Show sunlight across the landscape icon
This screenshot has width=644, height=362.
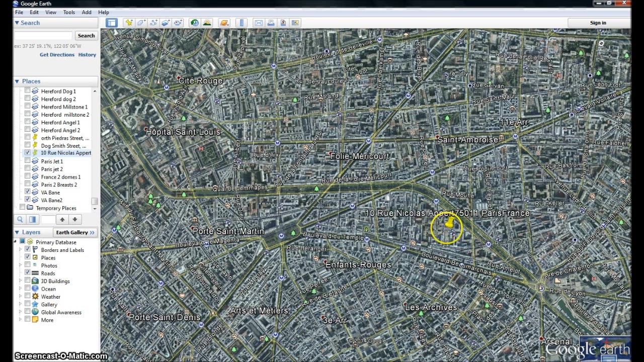click(x=207, y=23)
